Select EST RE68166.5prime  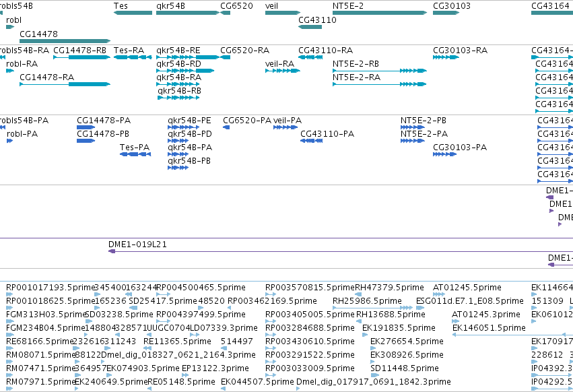[x=9, y=348]
